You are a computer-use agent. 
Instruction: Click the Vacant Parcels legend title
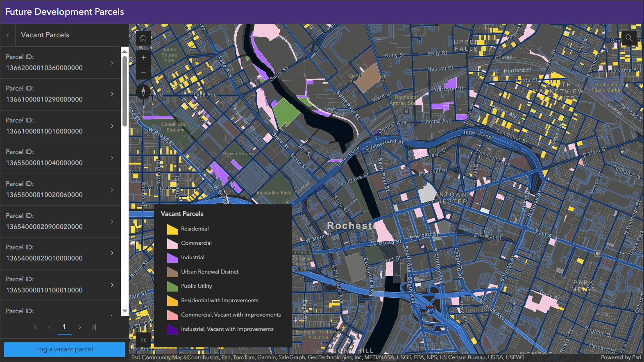tap(182, 214)
